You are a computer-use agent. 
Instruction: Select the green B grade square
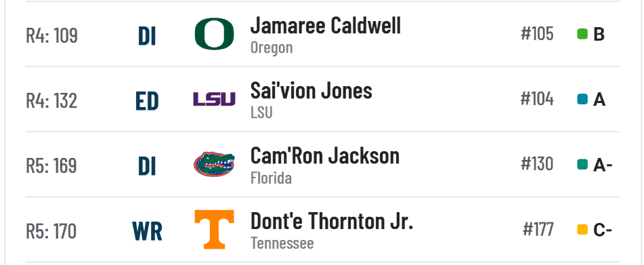[582, 34]
